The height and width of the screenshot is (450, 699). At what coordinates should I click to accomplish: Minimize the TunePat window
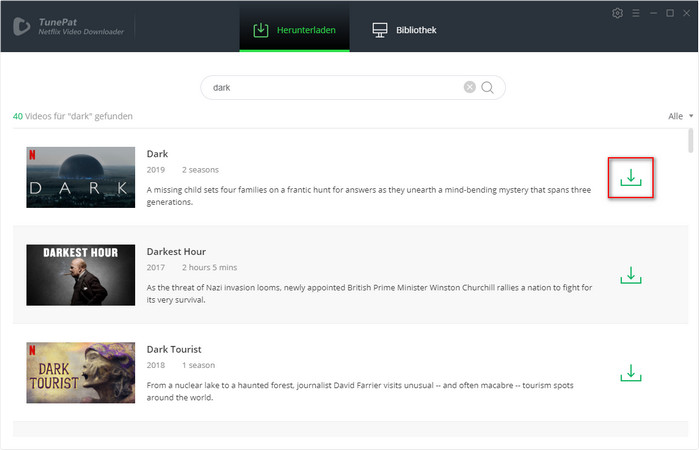pyautogui.click(x=653, y=13)
